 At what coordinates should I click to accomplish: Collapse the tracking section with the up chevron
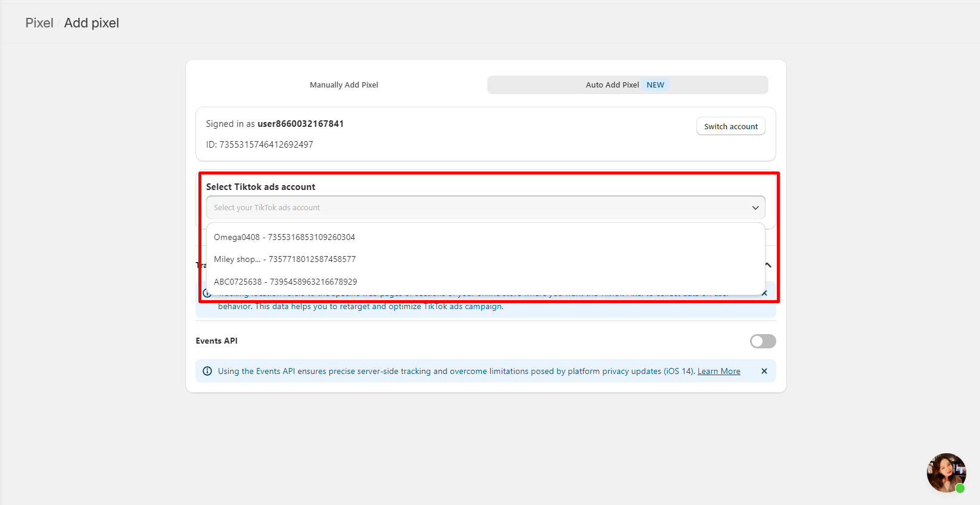pyautogui.click(x=769, y=265)
